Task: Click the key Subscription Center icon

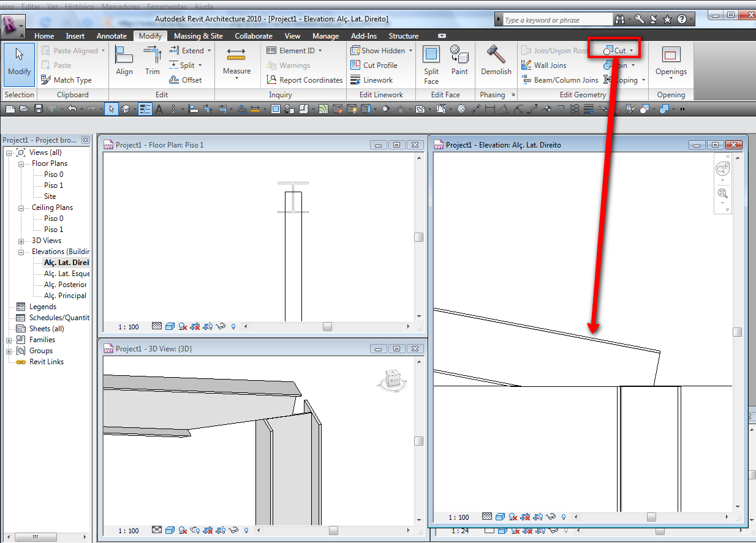Action: coord(640,20)
